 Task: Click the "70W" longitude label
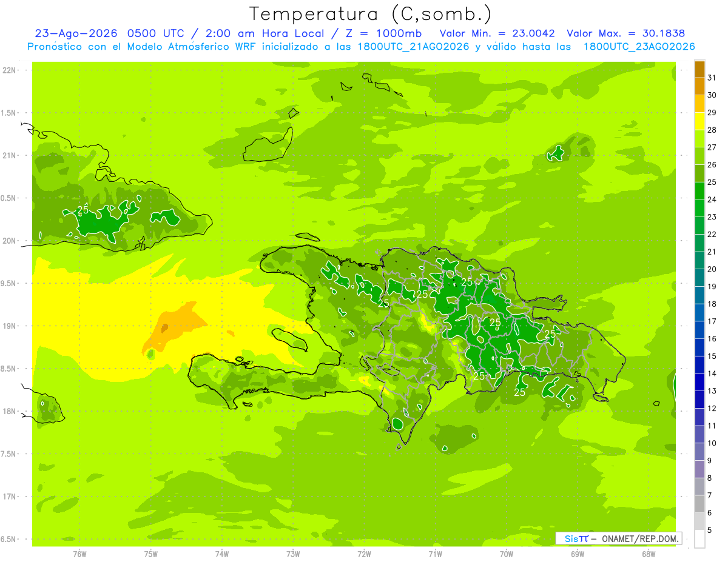pos(506,554)
